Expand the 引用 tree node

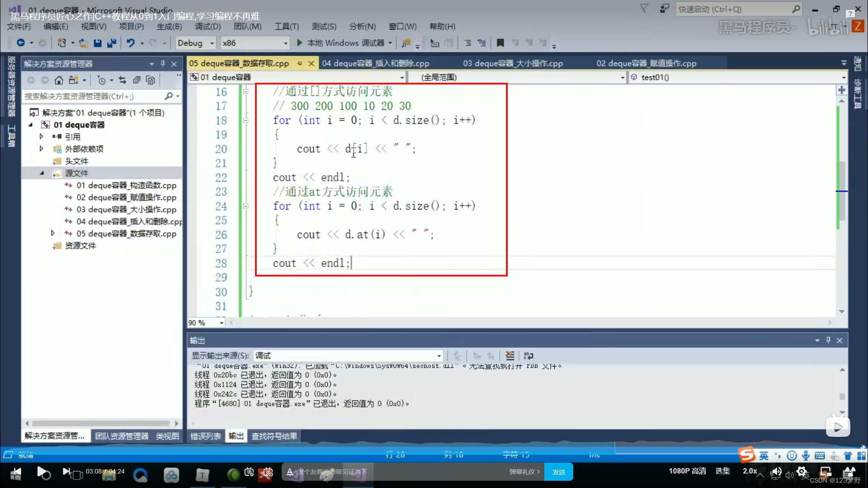42,136
